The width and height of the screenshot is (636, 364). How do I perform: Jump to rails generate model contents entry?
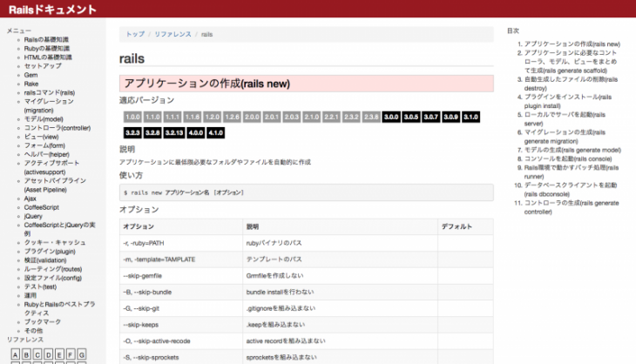click(572, 150)
